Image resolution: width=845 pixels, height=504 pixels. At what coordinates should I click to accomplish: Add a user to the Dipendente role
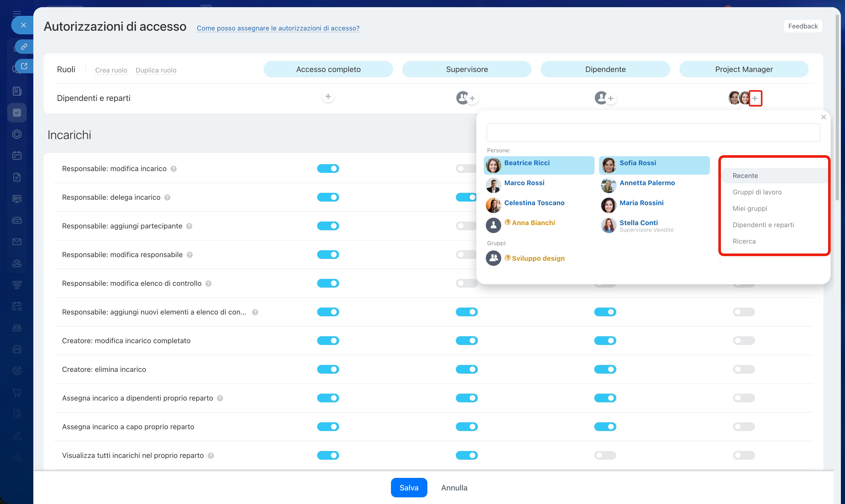(610, 99)
